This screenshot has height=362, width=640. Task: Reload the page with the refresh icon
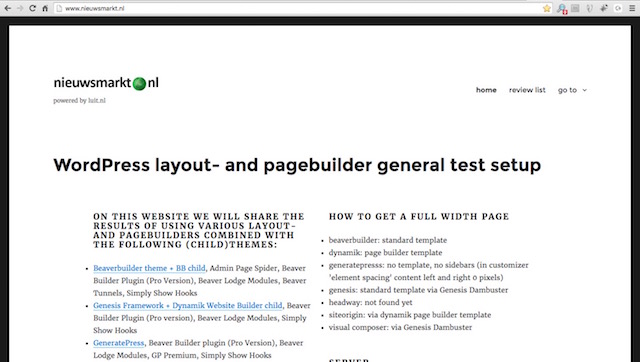(x=32, y=8)
